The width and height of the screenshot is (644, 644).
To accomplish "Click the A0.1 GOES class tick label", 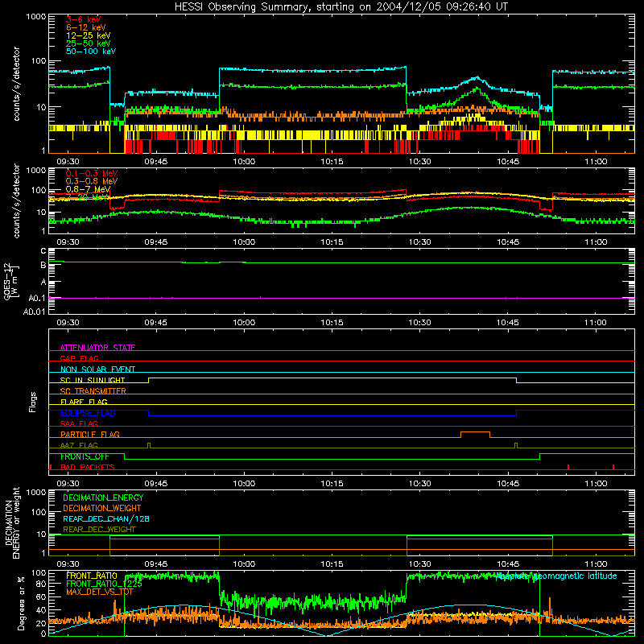I will click(x=37, y=298).
